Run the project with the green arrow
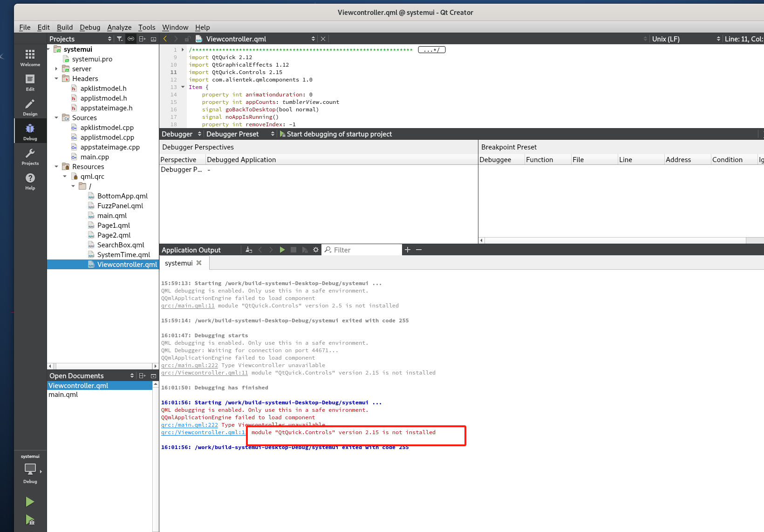764x532 pixels. pos(30,502)
